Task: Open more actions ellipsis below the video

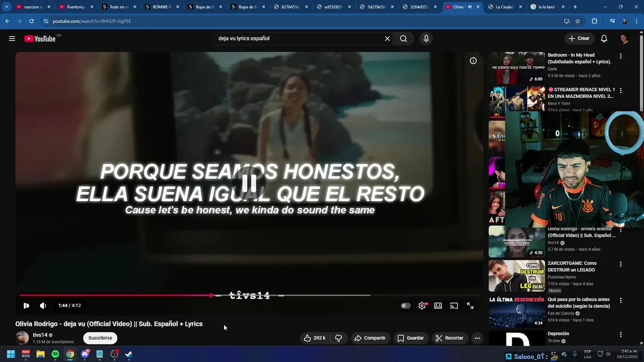Action: pyautogui.click(x=477, y=338)
